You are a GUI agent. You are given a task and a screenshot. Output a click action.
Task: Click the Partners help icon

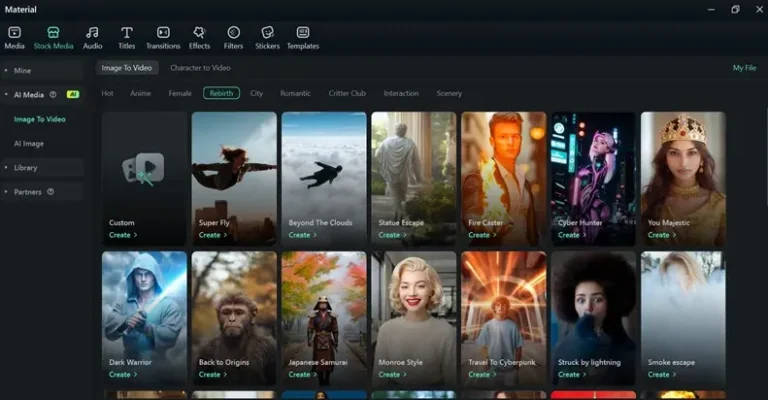[50, 192]
